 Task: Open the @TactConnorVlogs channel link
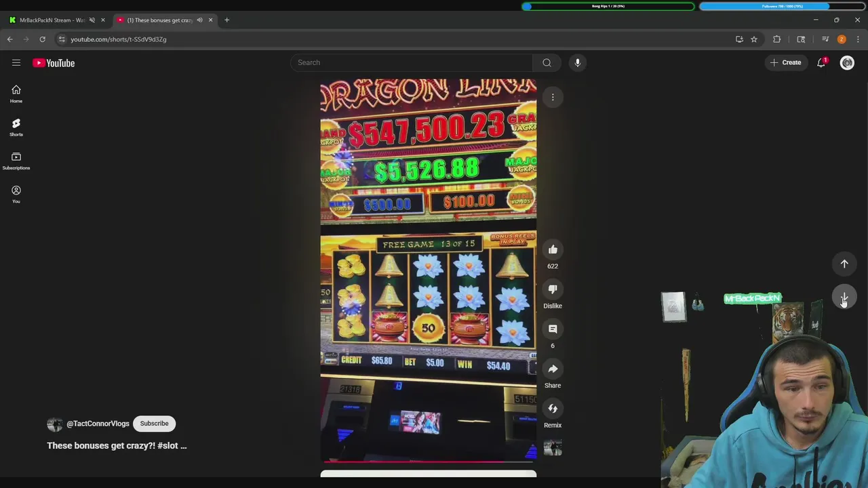[98, 424]
